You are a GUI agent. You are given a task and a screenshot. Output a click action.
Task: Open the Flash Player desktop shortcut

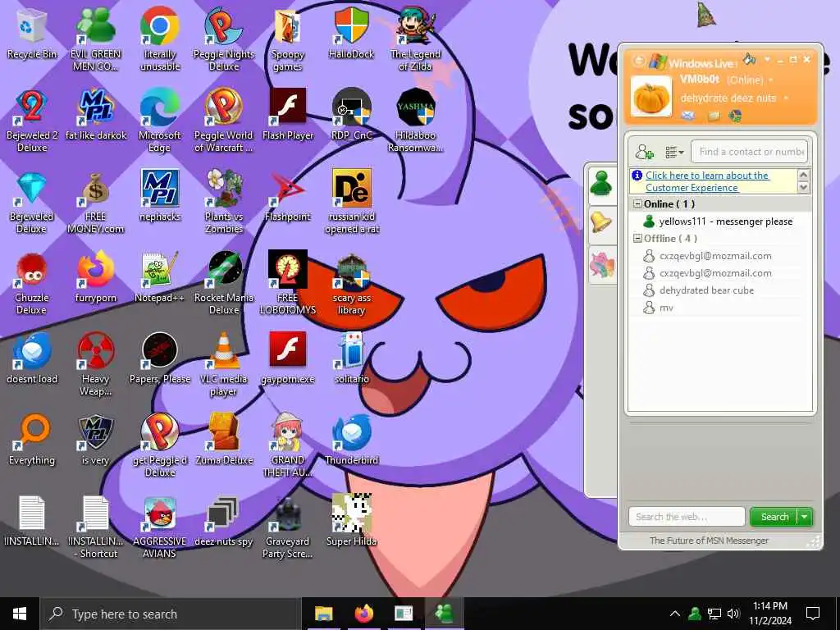coord(288,115)
